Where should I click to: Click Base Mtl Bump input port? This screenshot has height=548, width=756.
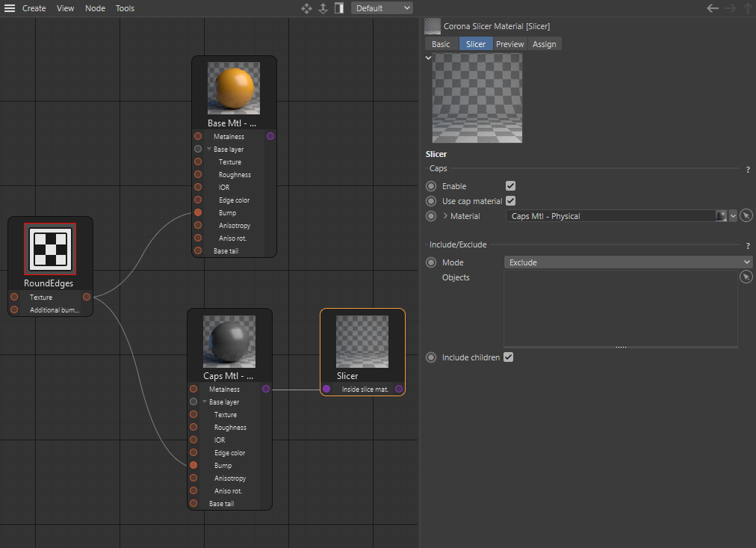tap(198, 212)
